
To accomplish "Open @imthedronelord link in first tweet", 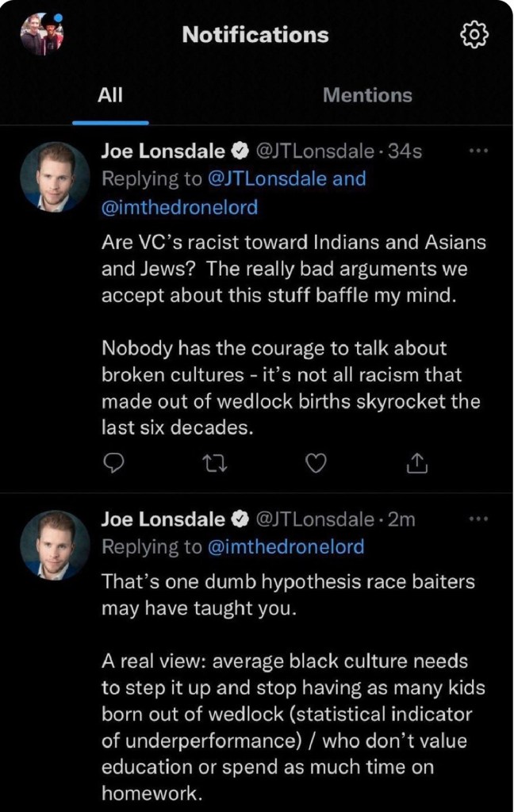I will (180, 207).
